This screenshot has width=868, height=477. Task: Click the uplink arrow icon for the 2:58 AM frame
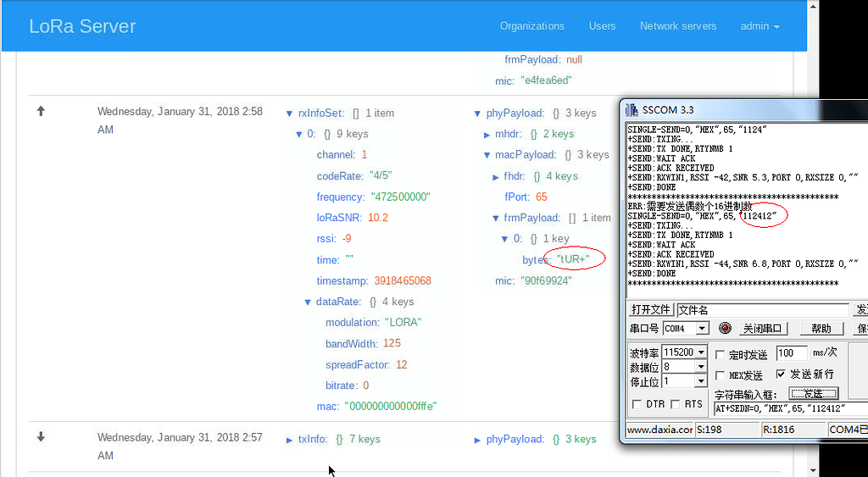coord(41,111)
